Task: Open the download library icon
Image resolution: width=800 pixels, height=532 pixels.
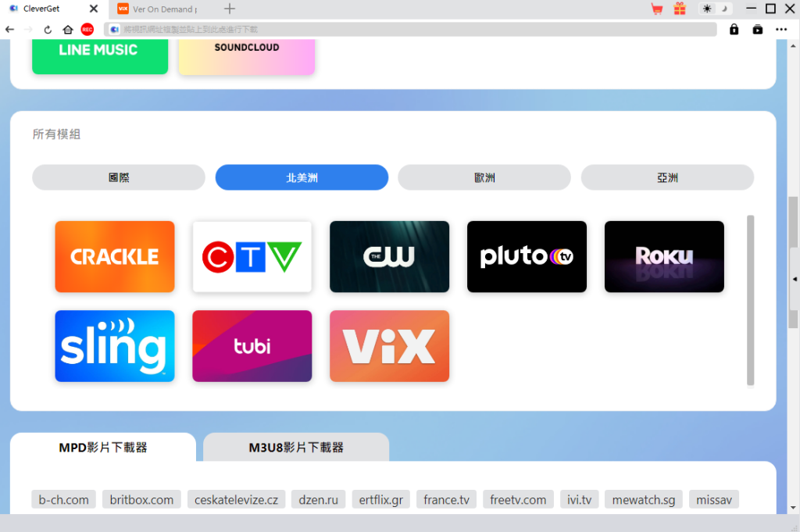Action: pyautogui.click(x=758, y=30)
